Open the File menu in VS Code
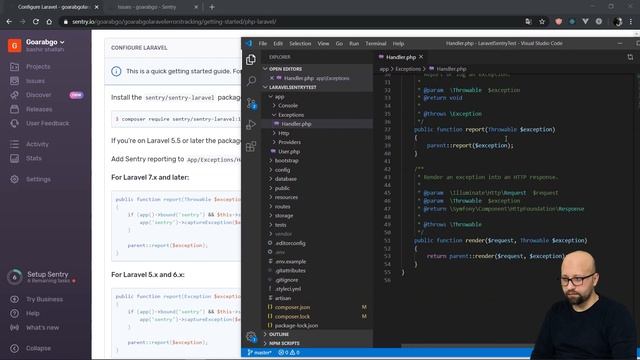The width and height of the screenshot is (640, 360). point(263,43)
